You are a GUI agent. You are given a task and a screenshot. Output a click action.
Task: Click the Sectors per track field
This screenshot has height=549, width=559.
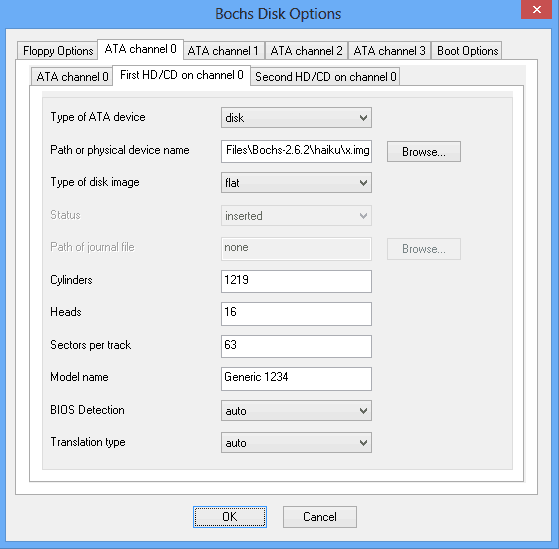296,346
